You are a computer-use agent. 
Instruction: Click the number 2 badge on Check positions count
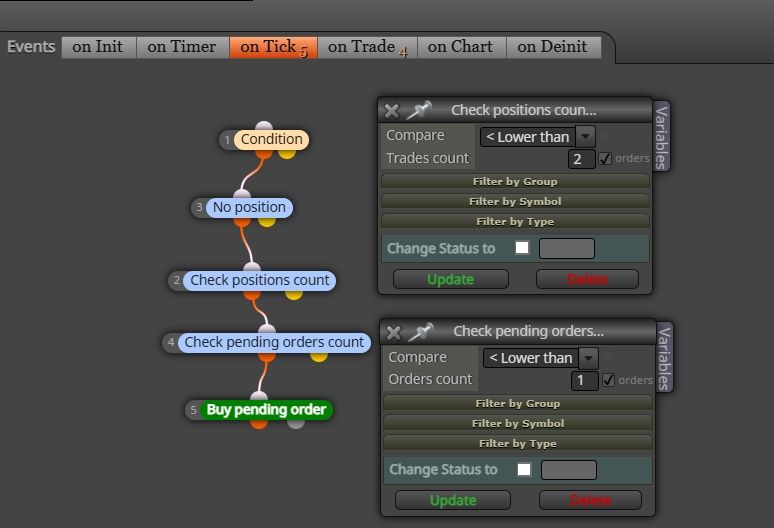tap(176, 280)
